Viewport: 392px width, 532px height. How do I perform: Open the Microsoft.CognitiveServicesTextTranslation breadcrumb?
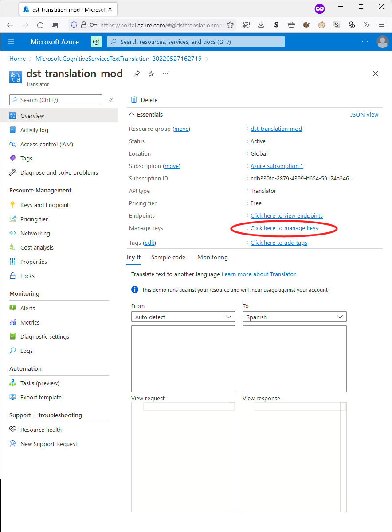118,59
